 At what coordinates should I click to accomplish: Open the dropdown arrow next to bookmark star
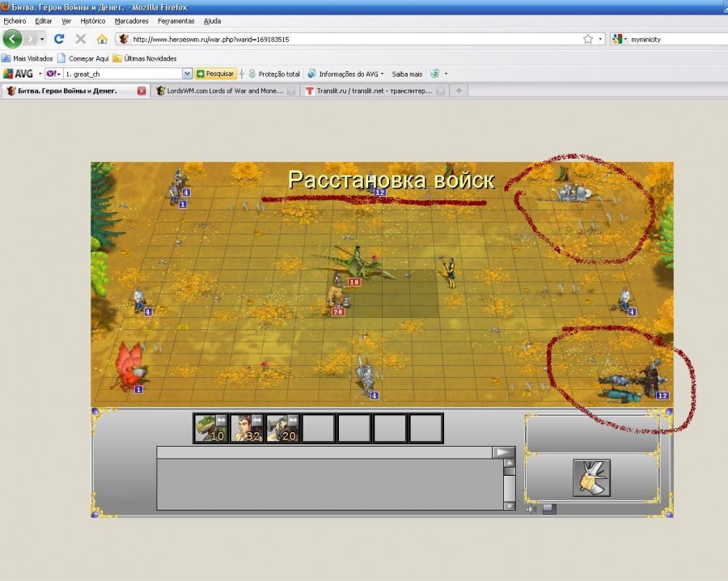(x=600, y=39)
